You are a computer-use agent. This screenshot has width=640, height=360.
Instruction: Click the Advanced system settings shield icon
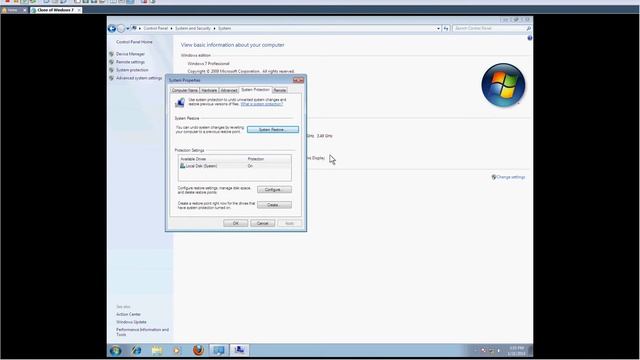111,78
